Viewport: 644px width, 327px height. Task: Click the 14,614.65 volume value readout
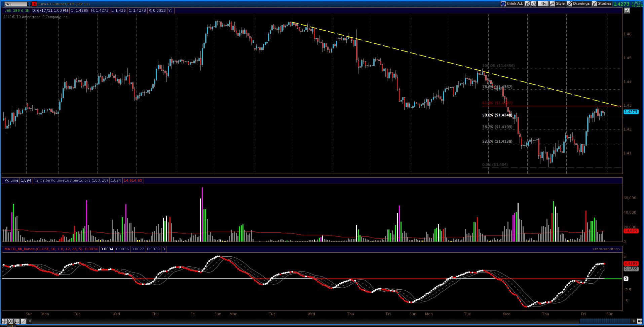[x=133, y=181]
